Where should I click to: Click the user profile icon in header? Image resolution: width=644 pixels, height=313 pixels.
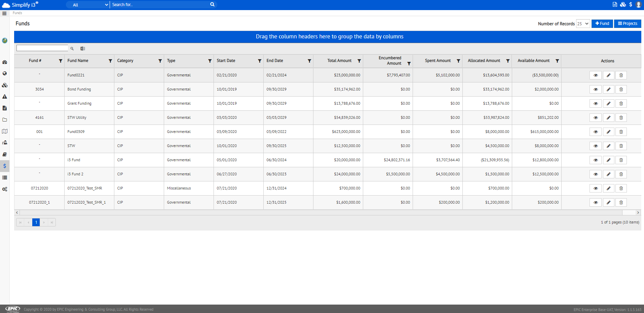pyautogui.click(x=639, y=5)
